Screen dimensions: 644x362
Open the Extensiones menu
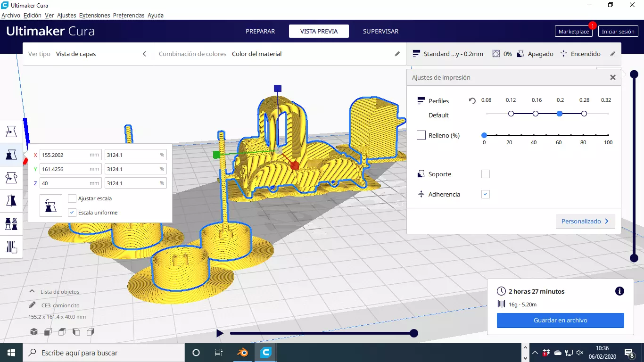pyautogui.click(x=94, y=15)
